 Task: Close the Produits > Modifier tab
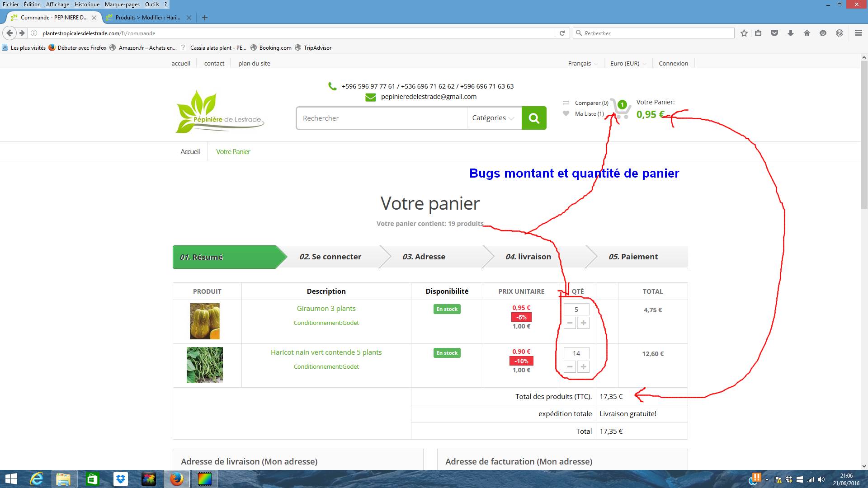point(189,18)
